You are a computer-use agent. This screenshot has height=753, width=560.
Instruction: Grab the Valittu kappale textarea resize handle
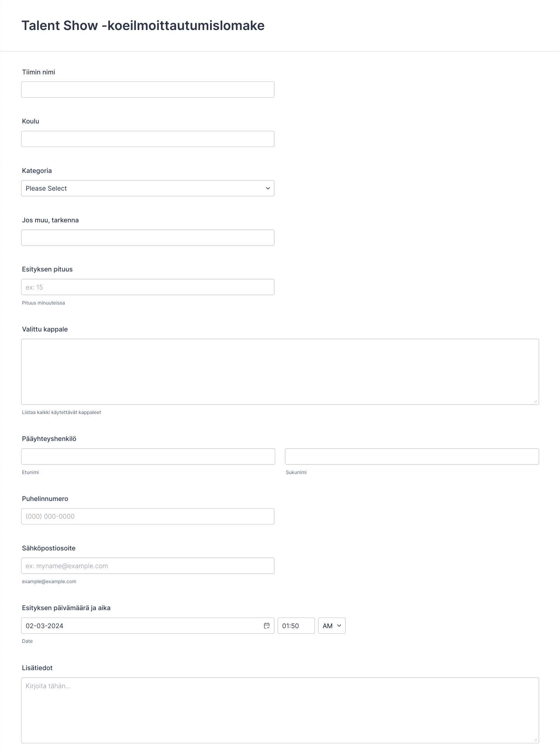pyautogui.click(x=535, y=401)
